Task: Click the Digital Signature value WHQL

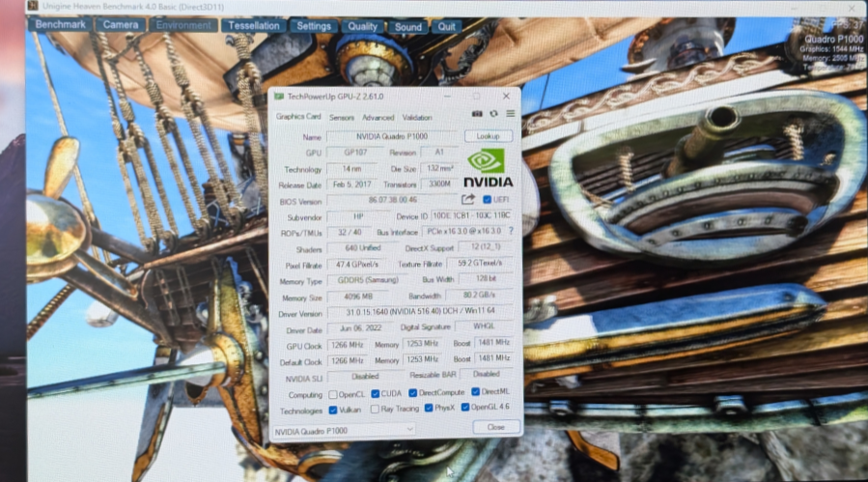Action: pos(484,326)
